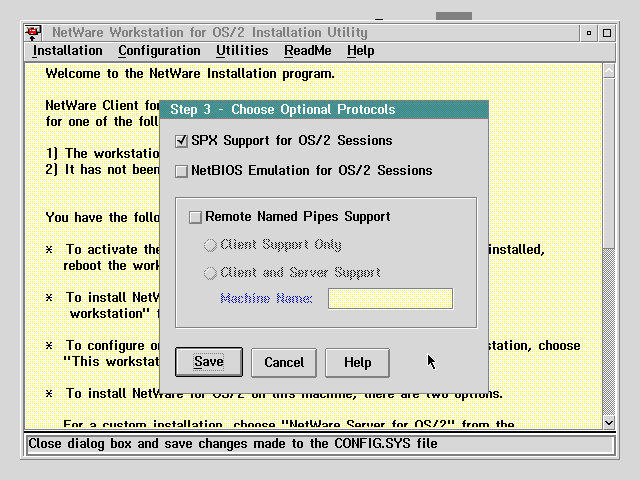Maximize the NetWare installation window
The height and width of the screenshot is (480, 640).
pyautogui.click(x=607, y=33)
